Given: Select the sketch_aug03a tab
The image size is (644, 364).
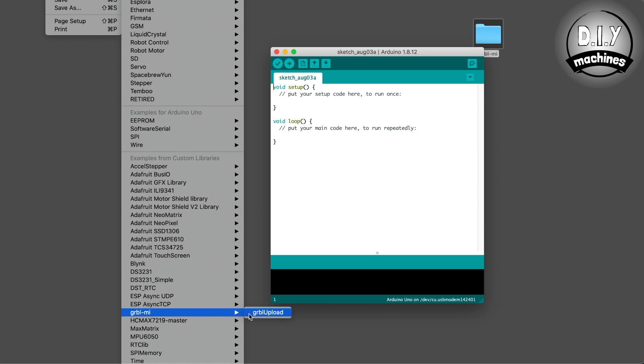Looking at the screenshot, I should click(x=298, y=78).
